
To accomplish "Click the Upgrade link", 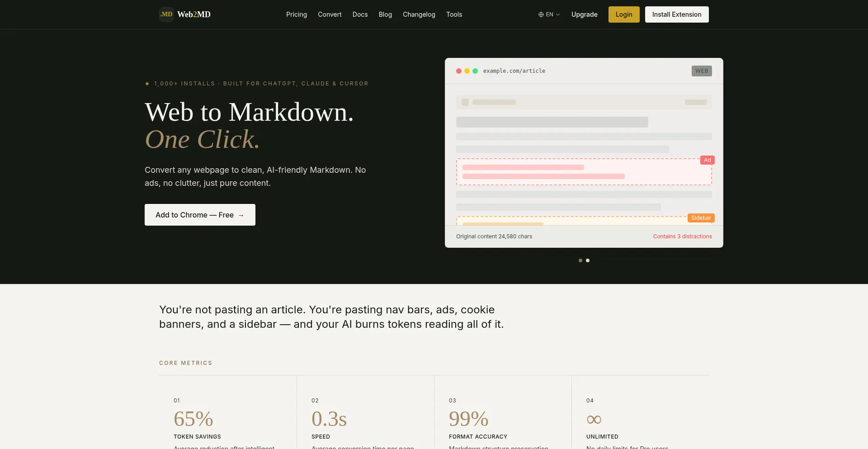I will 585,14.
